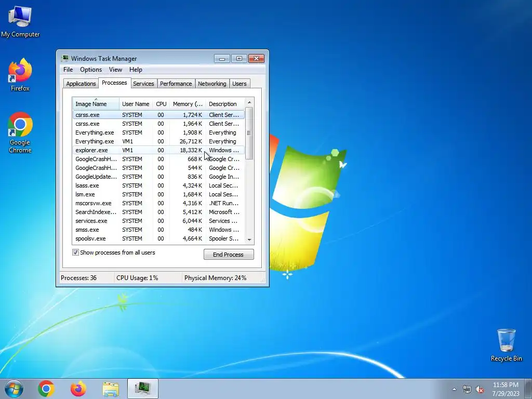Sort by the CPU column header
Image resolution: width=532 pixels, height=399 pixels.
(x=161, y=104)
